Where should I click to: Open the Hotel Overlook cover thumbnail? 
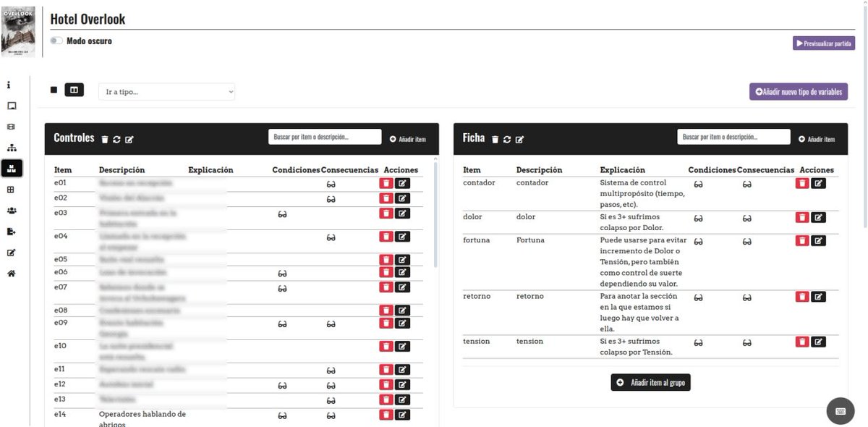coord(18,31)
